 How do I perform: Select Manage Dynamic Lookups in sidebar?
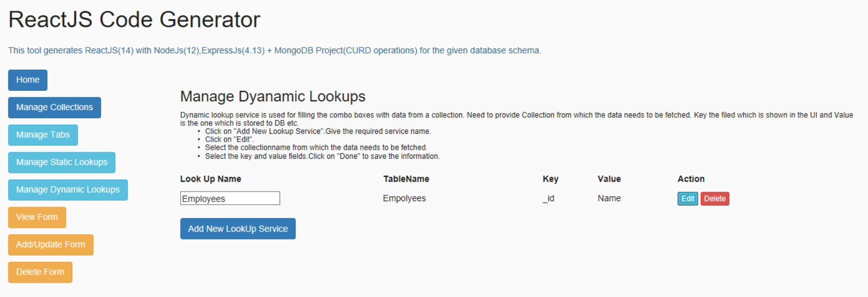point(68,190)
